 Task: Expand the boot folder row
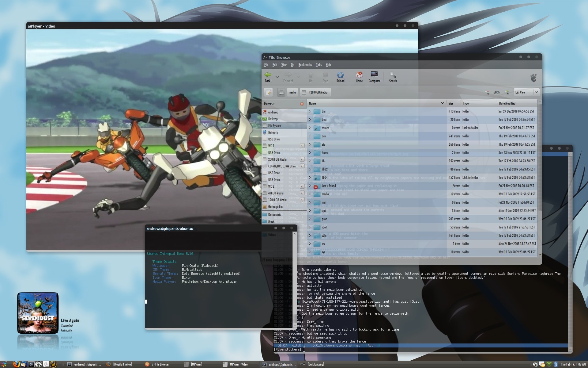pos(310,120)
